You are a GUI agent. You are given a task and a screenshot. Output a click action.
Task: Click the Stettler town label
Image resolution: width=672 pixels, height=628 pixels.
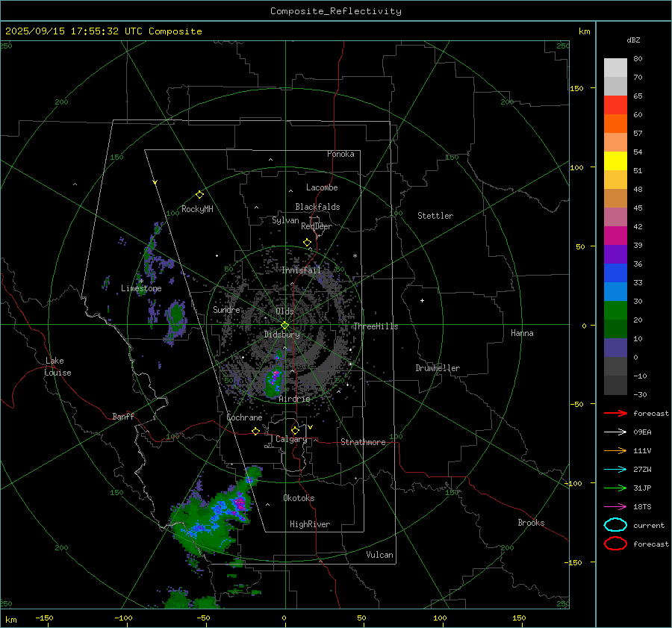435,216
